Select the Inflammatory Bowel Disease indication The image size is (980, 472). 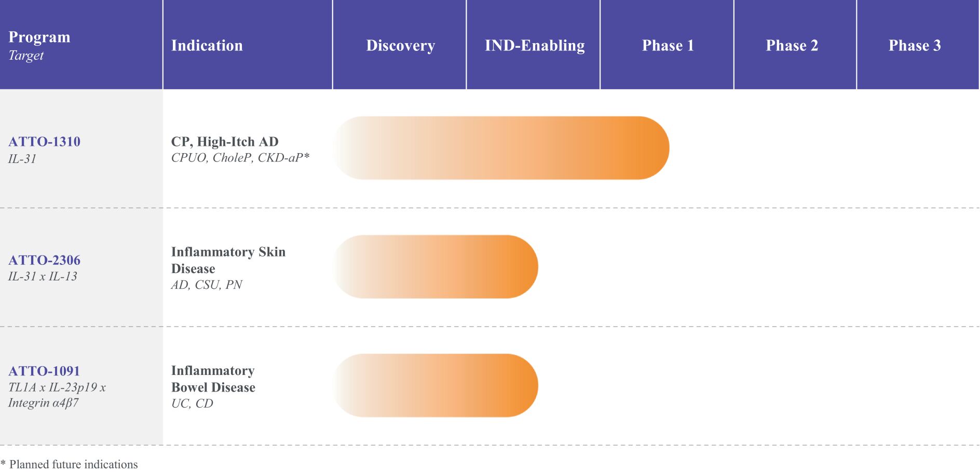coord(213,379)
